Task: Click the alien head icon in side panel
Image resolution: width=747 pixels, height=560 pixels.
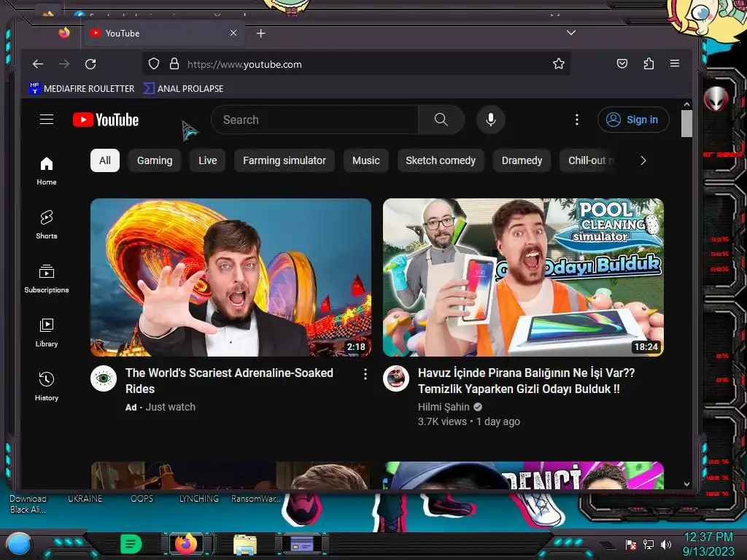Action: (716, 99)
